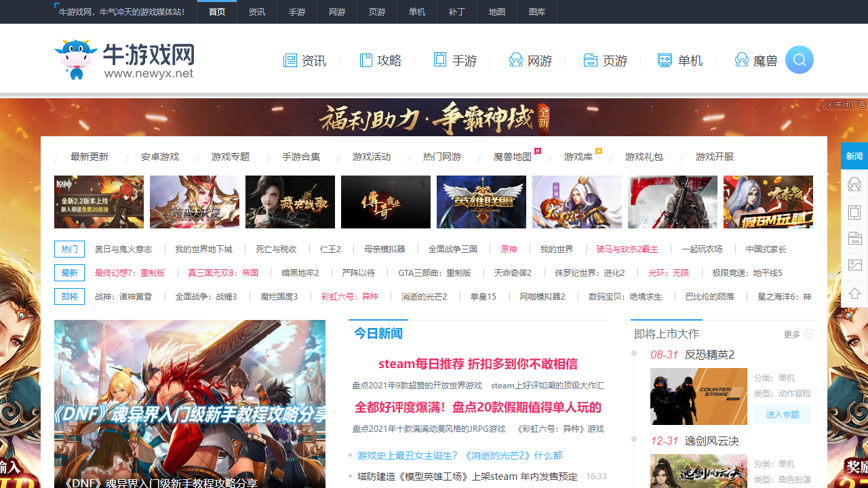The width and height of the screenshot is (868, 488).
Task: Click the 攻略 bookmark icon in main navigation
Action: (366, 61)
